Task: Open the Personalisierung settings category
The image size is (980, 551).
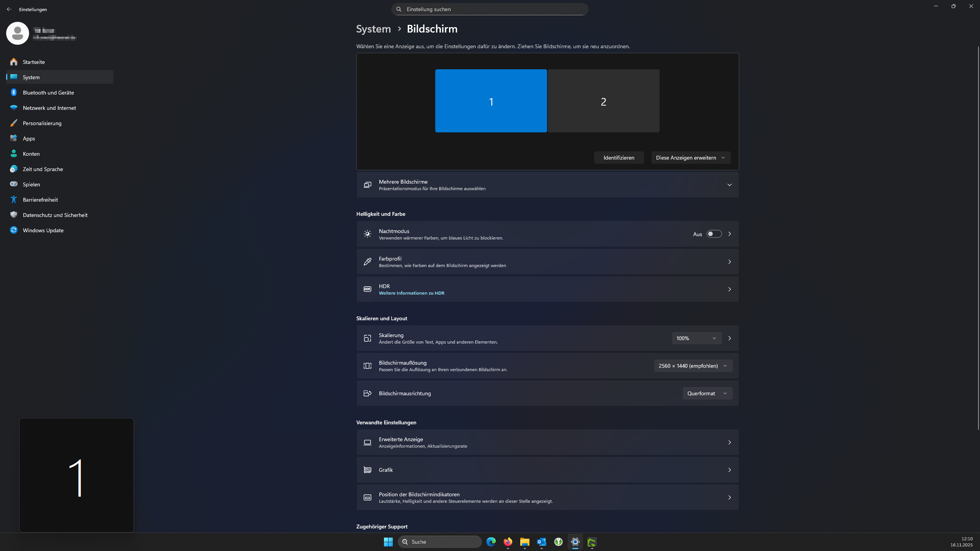Action: 42,123
